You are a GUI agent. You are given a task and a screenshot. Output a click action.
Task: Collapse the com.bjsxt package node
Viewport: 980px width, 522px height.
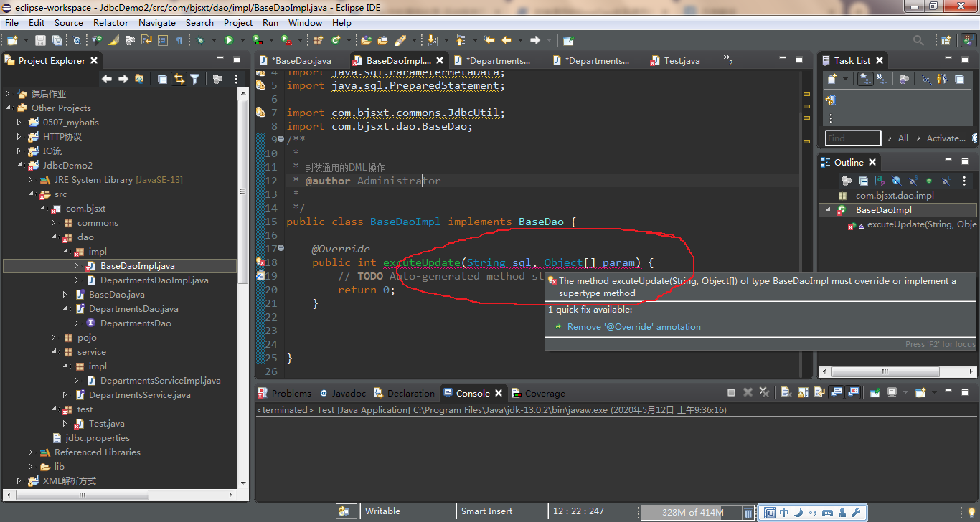pos(43,208)
